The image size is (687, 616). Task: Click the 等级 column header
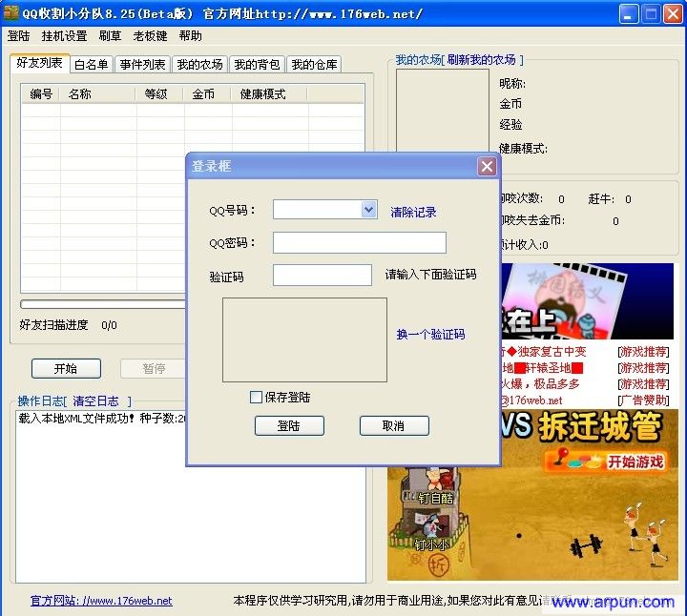click(159, 93)
